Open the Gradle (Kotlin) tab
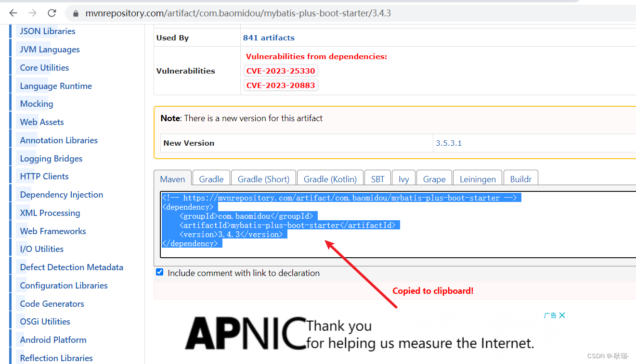Screen dimensions: 636x364 (330, 179)
